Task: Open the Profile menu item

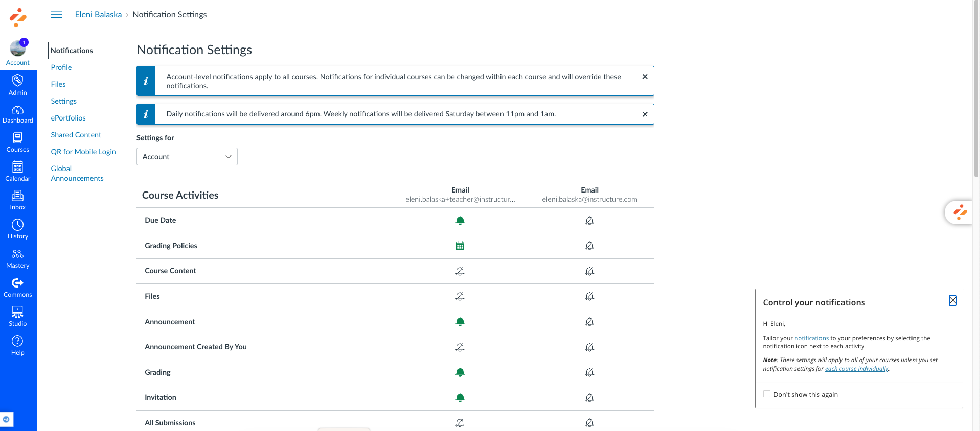Action: point(61,67)
